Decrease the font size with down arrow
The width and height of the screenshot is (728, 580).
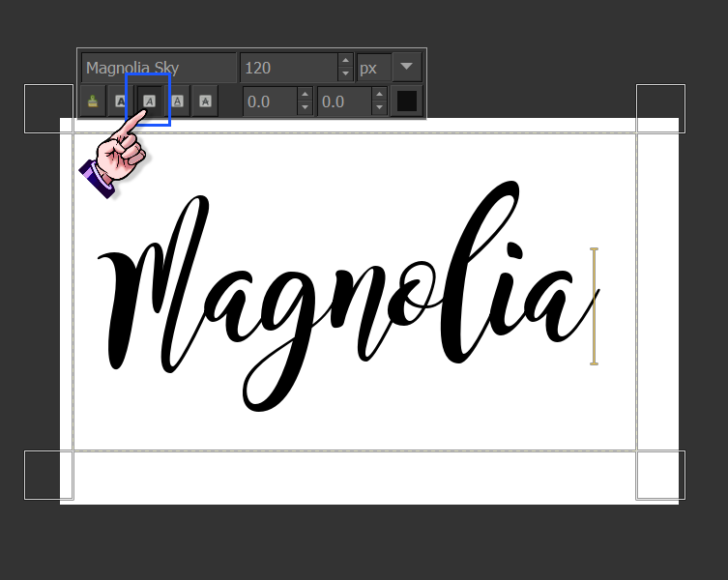[345, 73]
